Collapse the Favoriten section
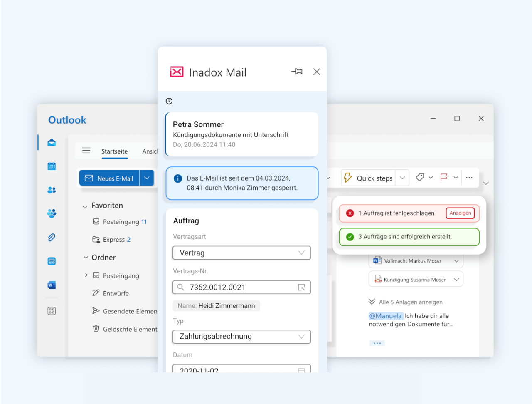The height and width of the screenshot is (404, 532). click(x=85, y=207)
